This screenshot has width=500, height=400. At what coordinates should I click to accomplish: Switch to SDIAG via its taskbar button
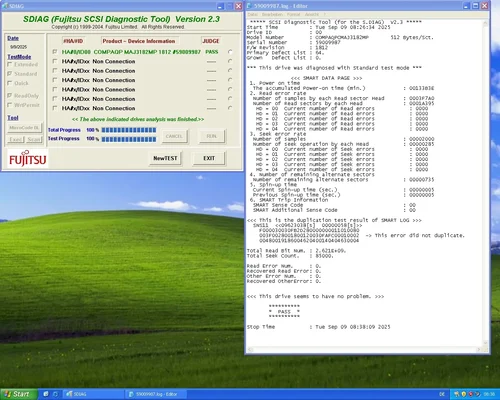click(94, 394)
